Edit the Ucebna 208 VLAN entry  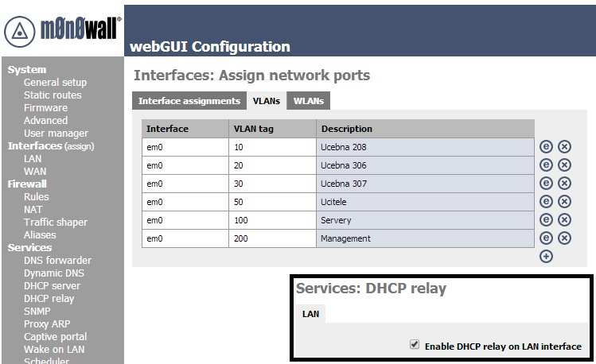point(546,146)
